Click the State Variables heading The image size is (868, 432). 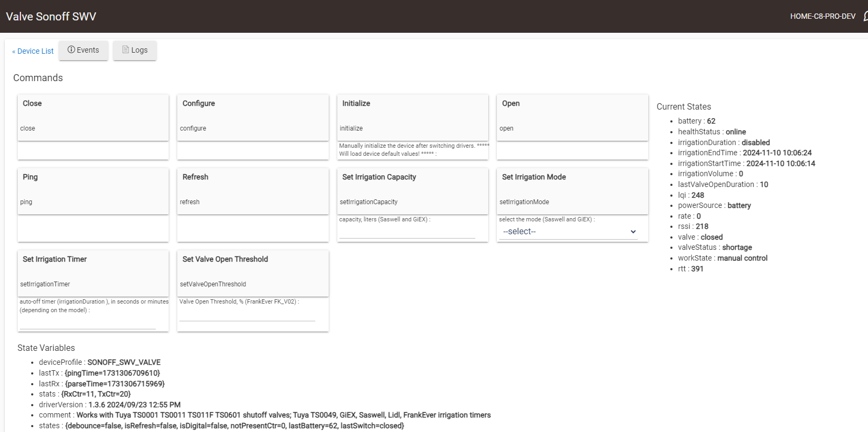pos(46,348)
